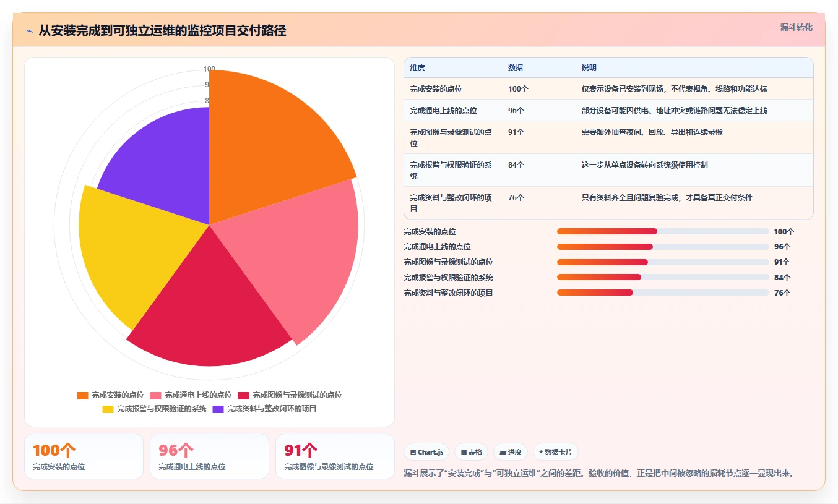Click the 完成资料与整改闭环的项目 label in the progress list
This screenshot has width=838, height=504.
coord(449,293)
